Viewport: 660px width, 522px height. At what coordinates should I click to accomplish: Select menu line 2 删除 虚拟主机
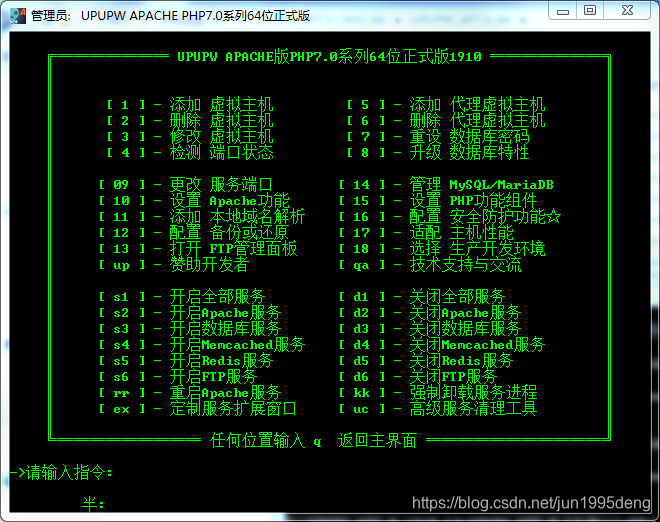(x=190, y=120)
